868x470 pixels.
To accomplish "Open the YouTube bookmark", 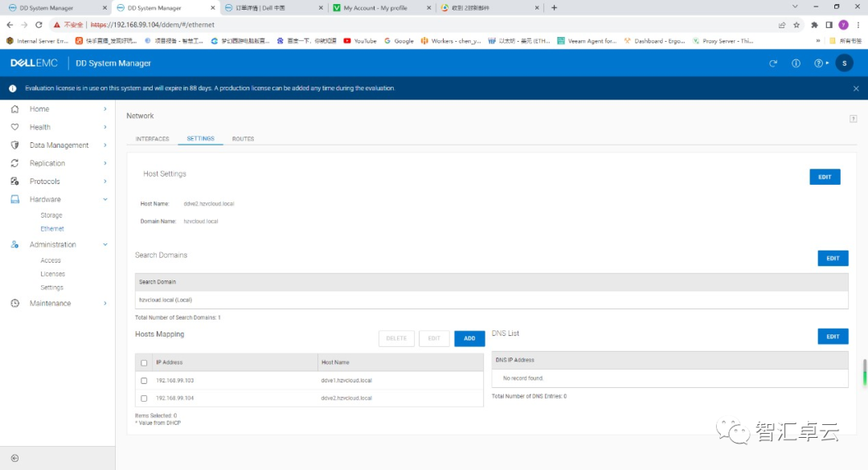I will click(360, 41).
